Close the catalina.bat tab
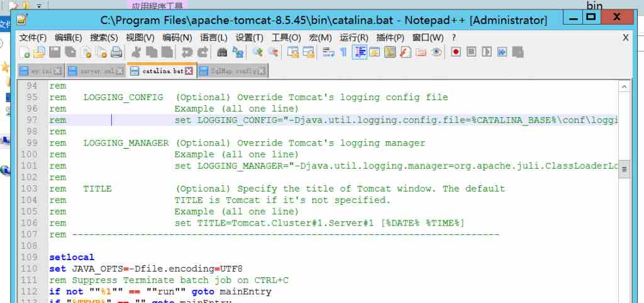Image resolution: width=644 pixels, height=303 pixels. (189, 71)
